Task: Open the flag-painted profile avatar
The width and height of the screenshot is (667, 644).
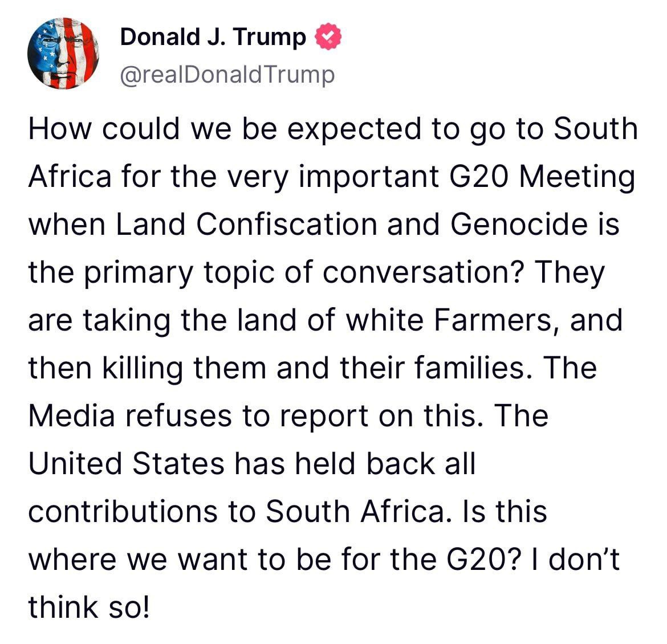Action: click(63, 53)
